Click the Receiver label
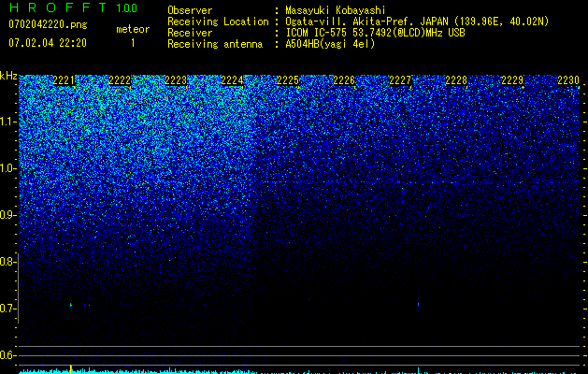588x374 pixels. click(x=190, y=33)
